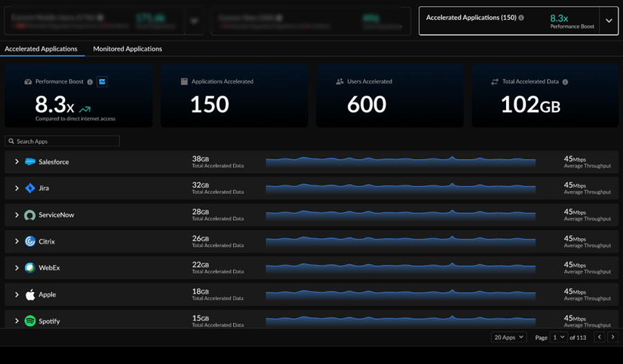This screenshot has height=364, width=623.
Task: Click the gauge icon on Performance Boost card
Action: (x=28, y=82)
